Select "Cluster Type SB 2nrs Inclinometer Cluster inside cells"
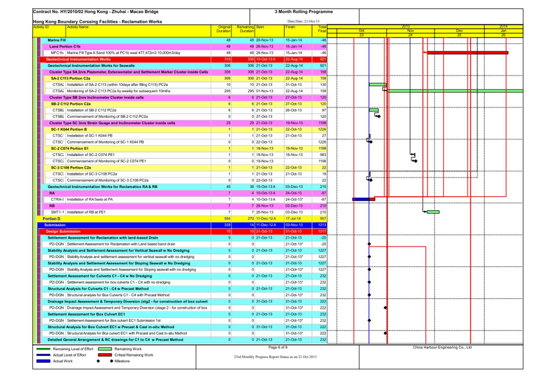Image resolution: width=553 pixels, height=392 pixels. [x=184, y=97]
